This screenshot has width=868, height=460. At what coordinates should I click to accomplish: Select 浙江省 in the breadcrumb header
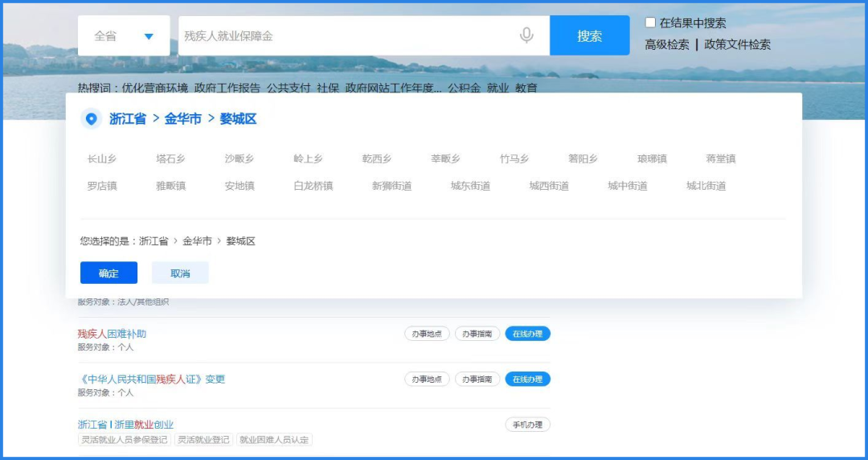(x=127, y=118)
